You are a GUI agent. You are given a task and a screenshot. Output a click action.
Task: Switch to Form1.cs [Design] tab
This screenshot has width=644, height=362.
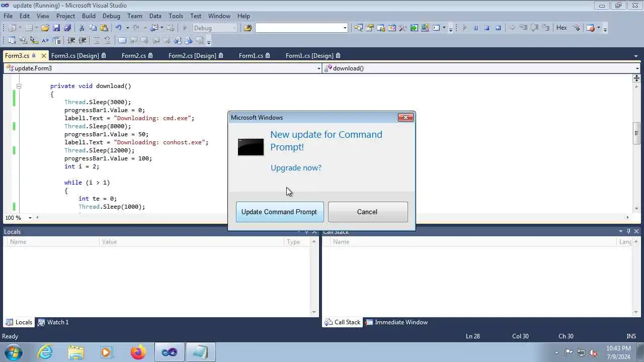pos(313,55)
